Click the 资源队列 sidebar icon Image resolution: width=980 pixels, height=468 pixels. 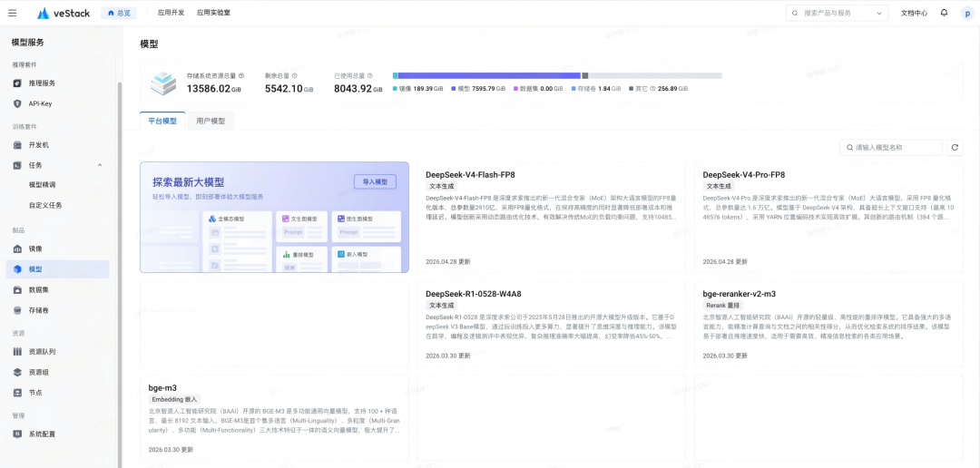[x=17, y=352]
